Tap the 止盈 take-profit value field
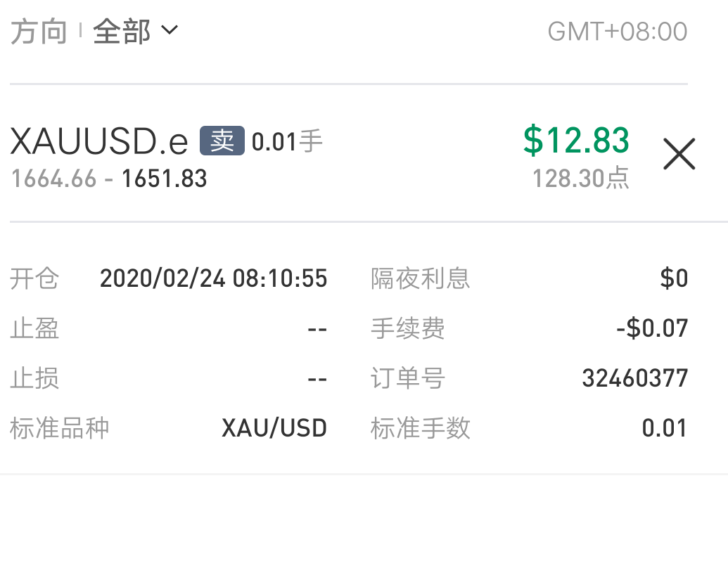Image resolution: width=728 pixels, height=561 pixels. pos(317,328)
